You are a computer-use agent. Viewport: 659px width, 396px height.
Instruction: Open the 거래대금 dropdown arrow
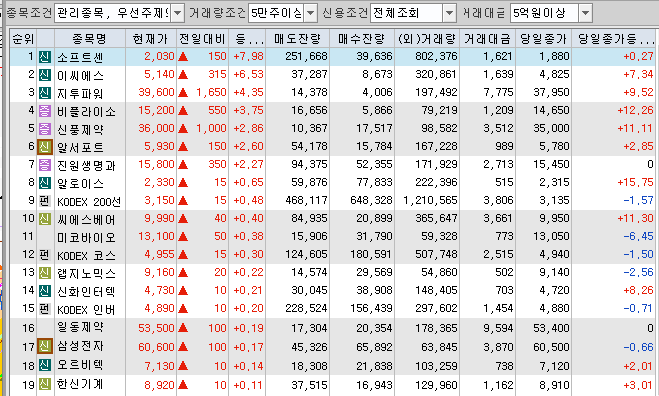click(x=585, y=13)
